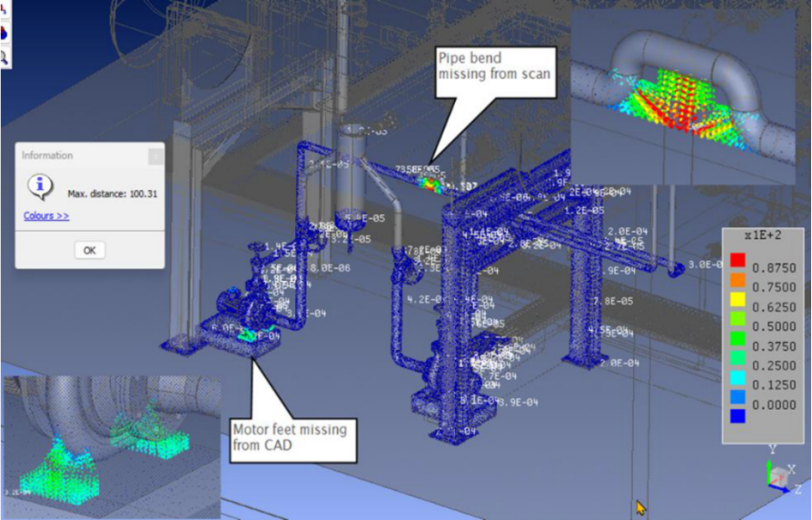Expand the Colours >> link
This screenshot has height=520, width=812.
(x=47, y=216)
